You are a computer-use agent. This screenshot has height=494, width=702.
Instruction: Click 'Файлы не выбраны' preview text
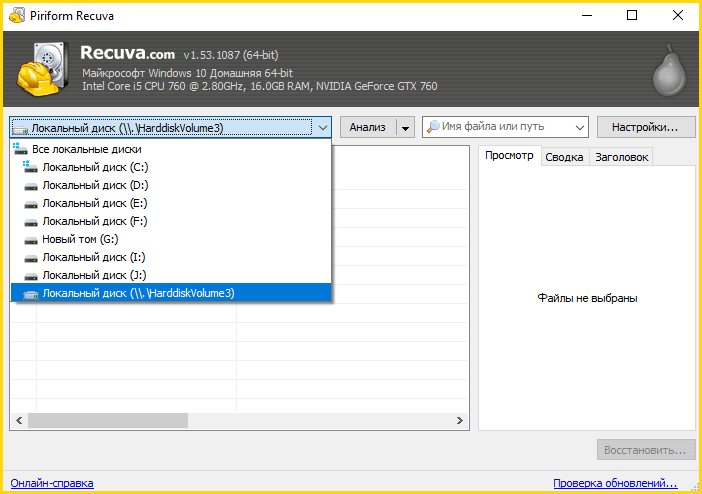tap(587, 298)
